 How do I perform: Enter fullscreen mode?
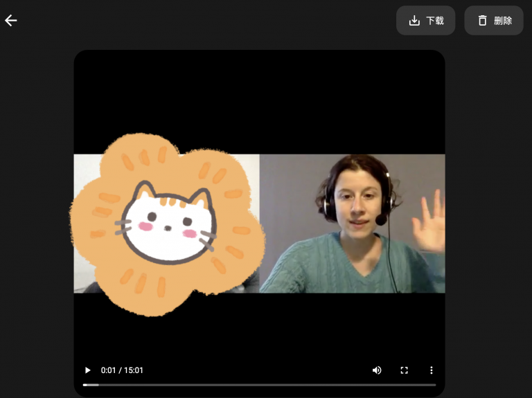[405, 370]
